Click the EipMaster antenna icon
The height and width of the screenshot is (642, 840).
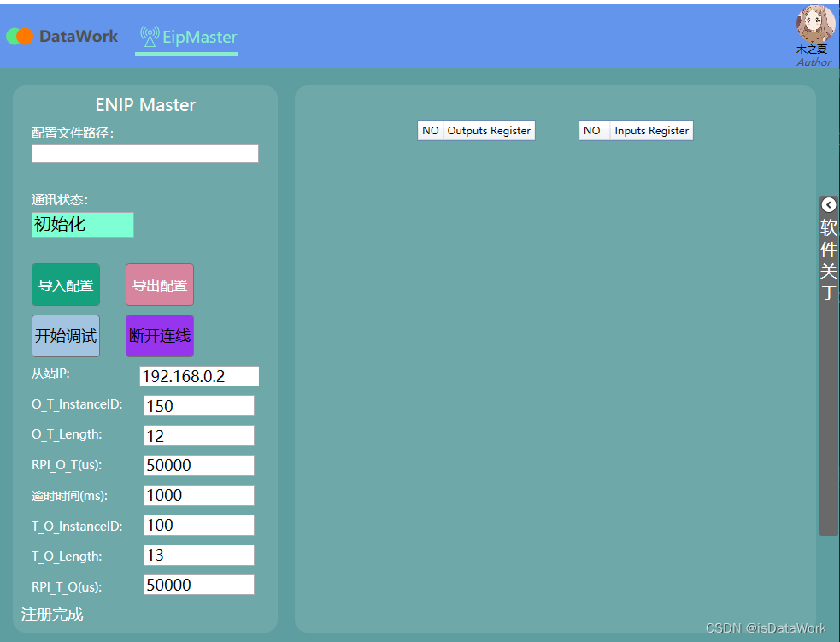pos(150,37)
